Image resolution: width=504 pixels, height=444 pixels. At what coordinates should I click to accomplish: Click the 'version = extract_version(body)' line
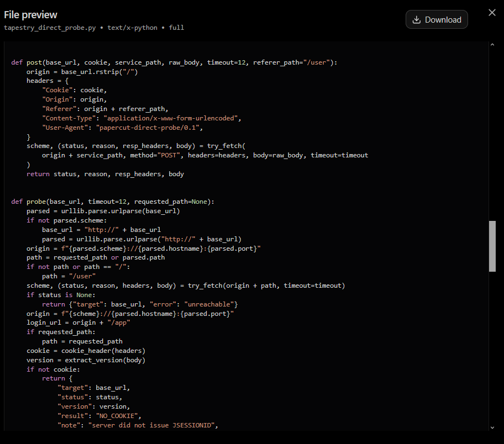pyautogui.click(x=86, y=360)
